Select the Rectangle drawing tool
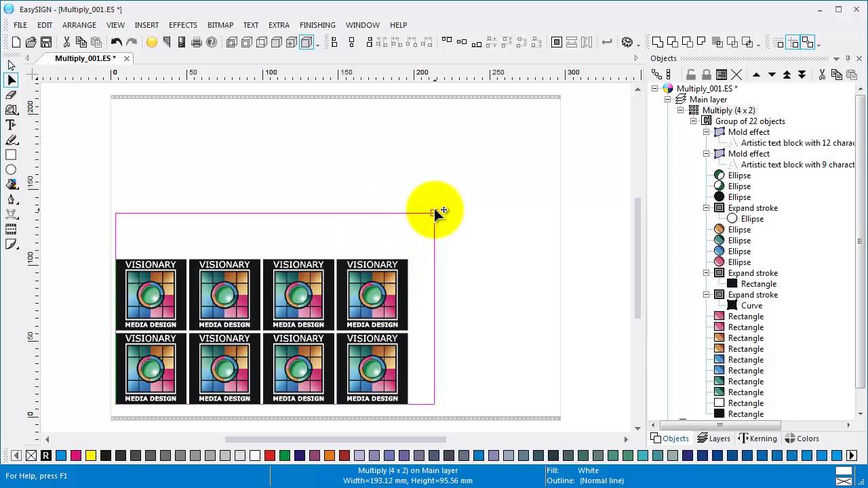The image size is (868, 488). pyautogui.click(x=11, y=155)
